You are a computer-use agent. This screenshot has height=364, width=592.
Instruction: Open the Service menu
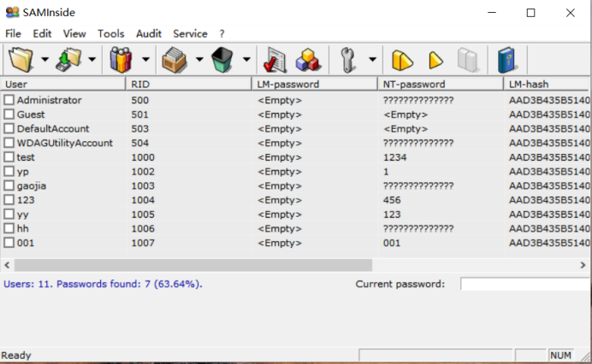tap(190, 33)
